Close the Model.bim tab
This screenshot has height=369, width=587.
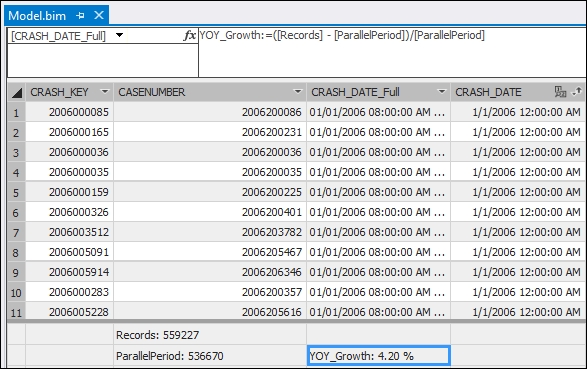tap(99, 15)
